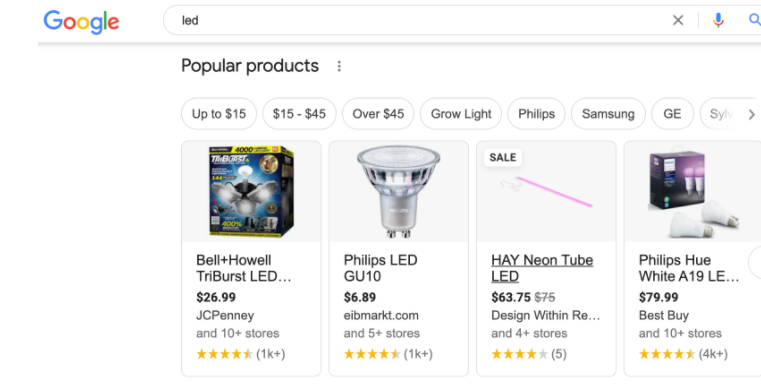Filter results by Philips brand

[536, 114]
